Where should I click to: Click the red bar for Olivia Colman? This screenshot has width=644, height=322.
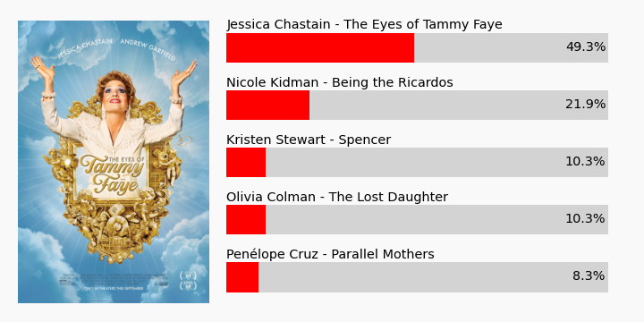coord(246,219)
